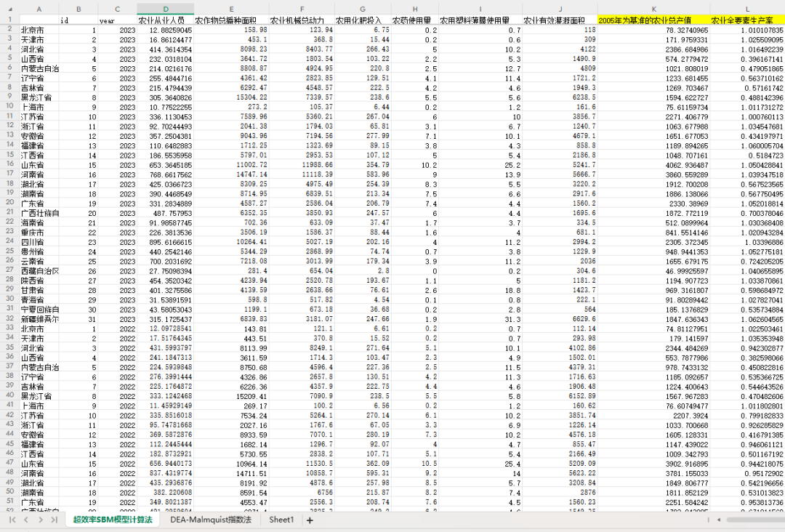Click cell value 583.96
The width and height of the screenshot is (785, 532).
(x=363, y=174)
